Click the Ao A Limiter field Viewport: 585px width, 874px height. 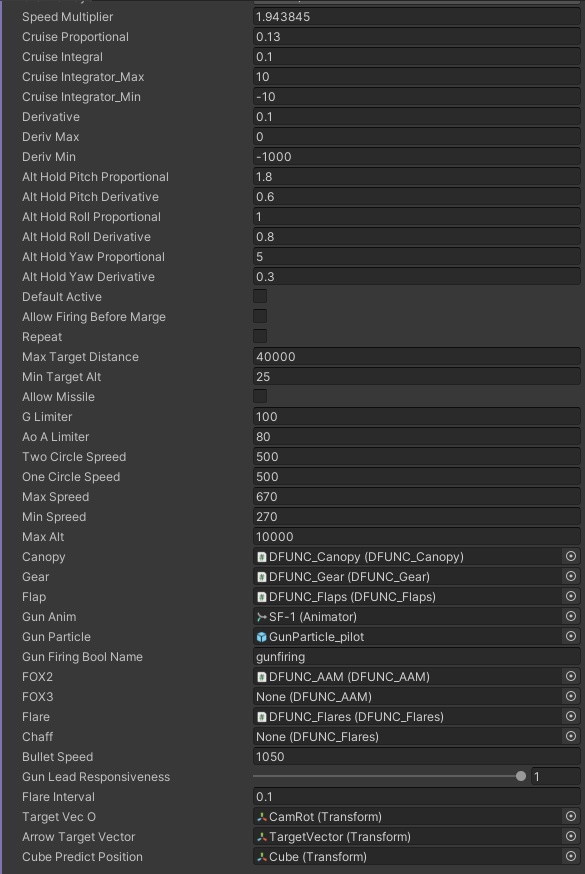click(x=417, y=437)
